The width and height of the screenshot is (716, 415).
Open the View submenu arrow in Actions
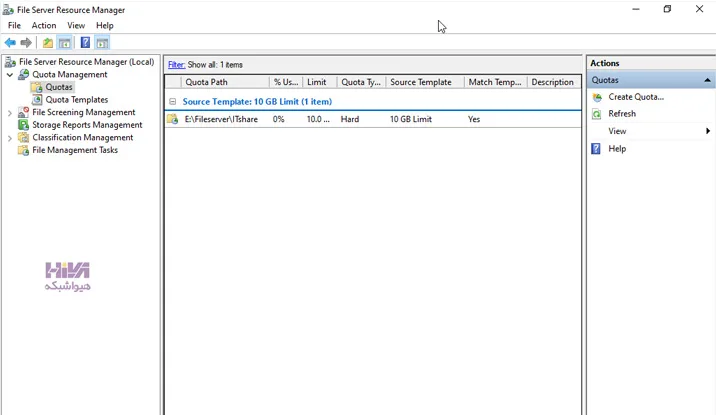(708, 131)
